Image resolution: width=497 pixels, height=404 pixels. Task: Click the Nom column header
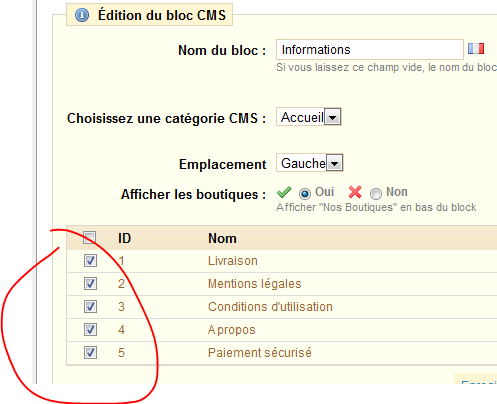(x=222, y=238)
